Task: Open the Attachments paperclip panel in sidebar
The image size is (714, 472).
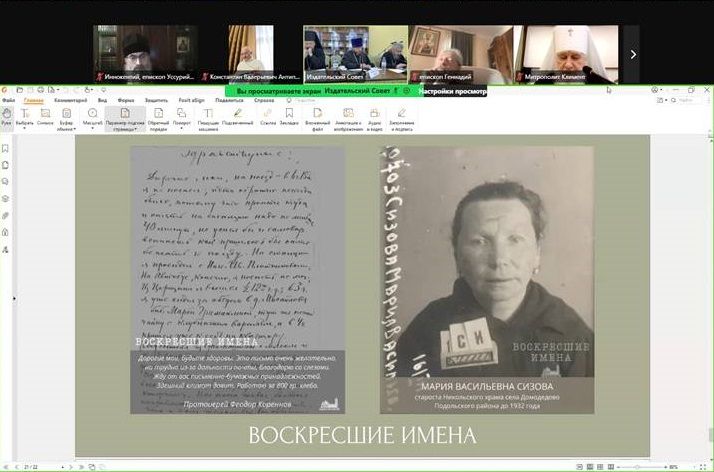Action: 6,215
